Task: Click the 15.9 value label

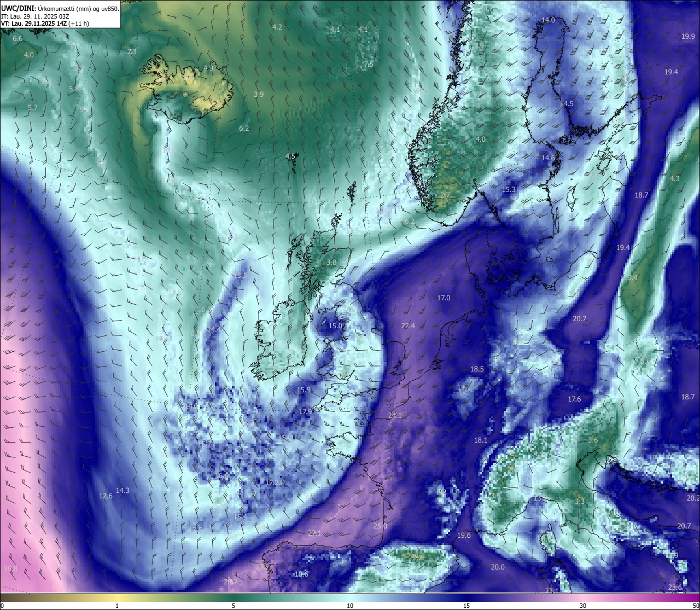Action: pyautogui.click(x=304, y=390)
